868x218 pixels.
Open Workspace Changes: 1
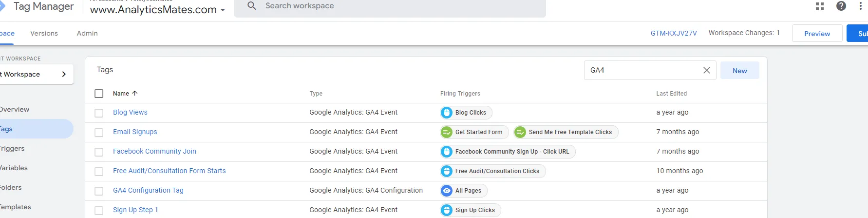744,33
